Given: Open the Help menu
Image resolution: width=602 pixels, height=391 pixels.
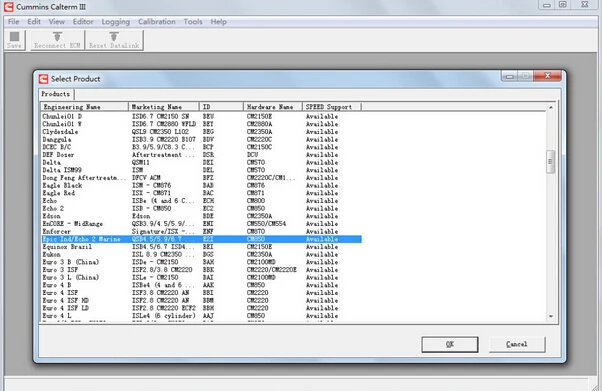Looking at the screenshot, I should [x=218, y=22].
